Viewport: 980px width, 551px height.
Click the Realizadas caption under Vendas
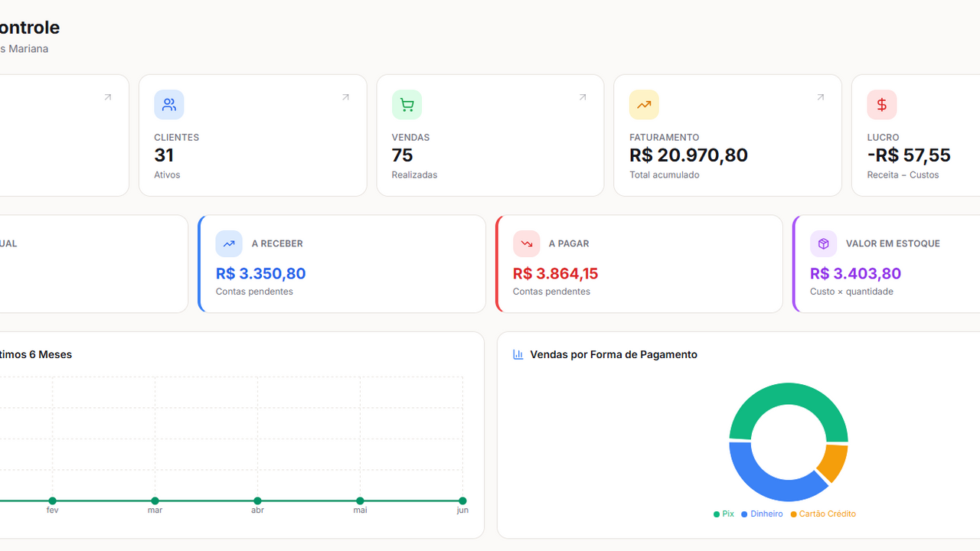[x=415, y=174]
